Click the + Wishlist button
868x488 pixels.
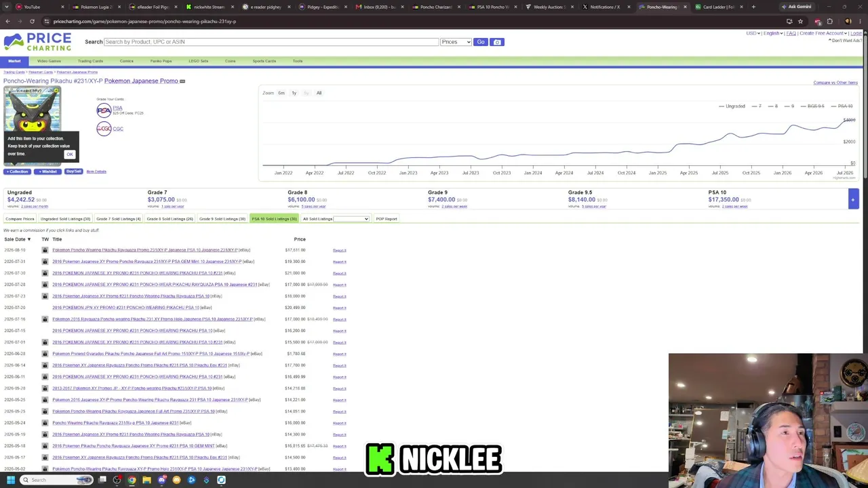tap(47, 171)
